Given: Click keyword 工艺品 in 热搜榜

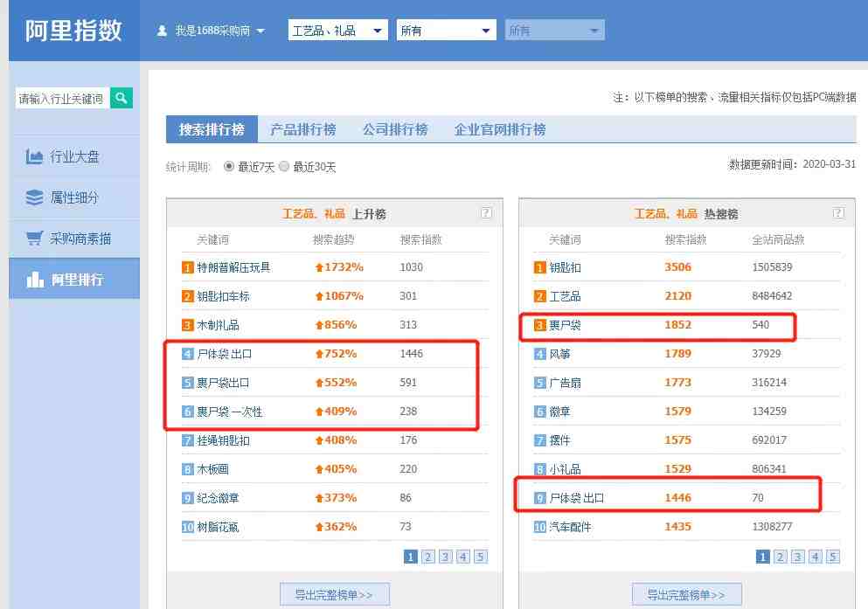Looking at the screenshot, I should click(x=565, y=296).
